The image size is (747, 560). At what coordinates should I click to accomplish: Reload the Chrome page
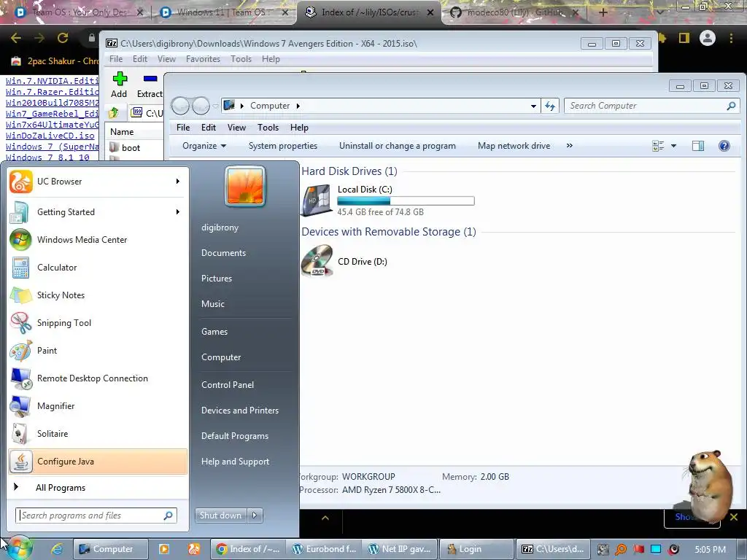click(63, 38)
